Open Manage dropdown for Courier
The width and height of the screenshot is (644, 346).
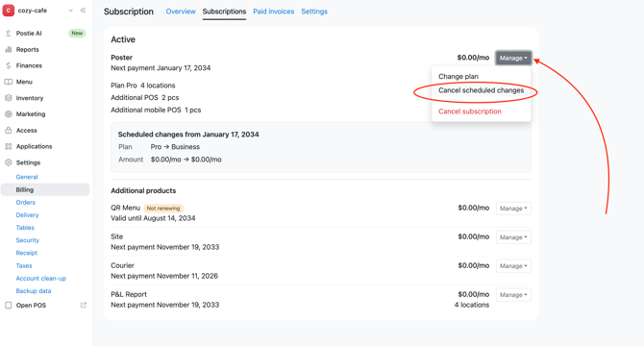513,266
